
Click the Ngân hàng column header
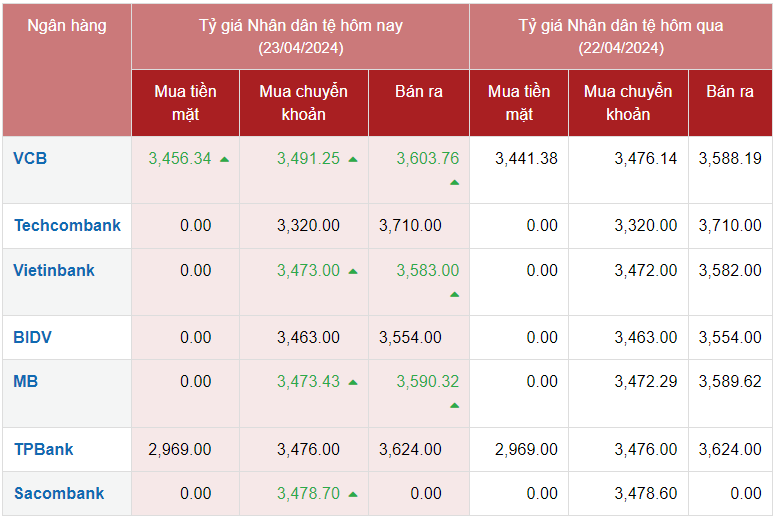coord(67,26)
